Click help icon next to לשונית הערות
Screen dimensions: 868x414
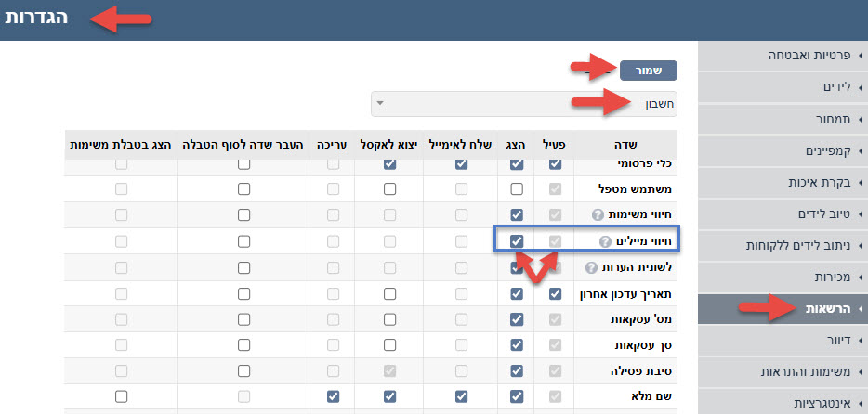(592, 267)
